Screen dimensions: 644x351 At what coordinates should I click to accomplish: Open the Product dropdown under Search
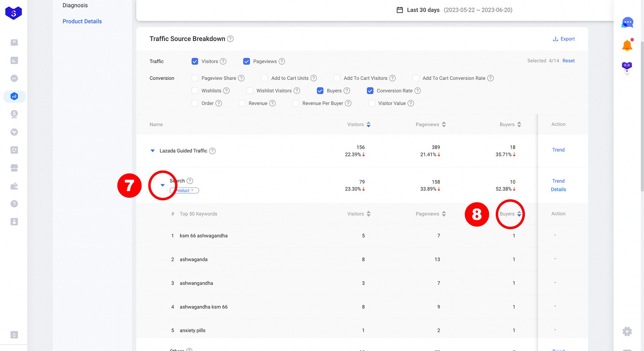(x=184, y=191)
